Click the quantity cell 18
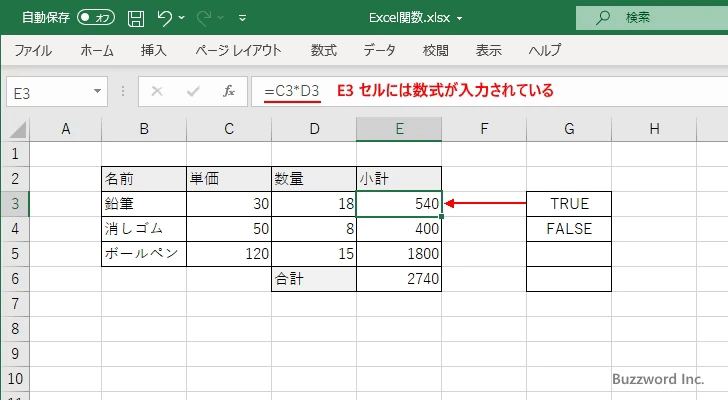 [x=314, y=204]
